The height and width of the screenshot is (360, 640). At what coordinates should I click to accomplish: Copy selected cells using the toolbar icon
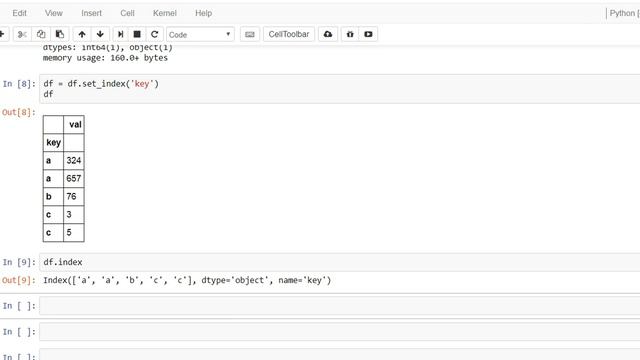click(41, 34)
